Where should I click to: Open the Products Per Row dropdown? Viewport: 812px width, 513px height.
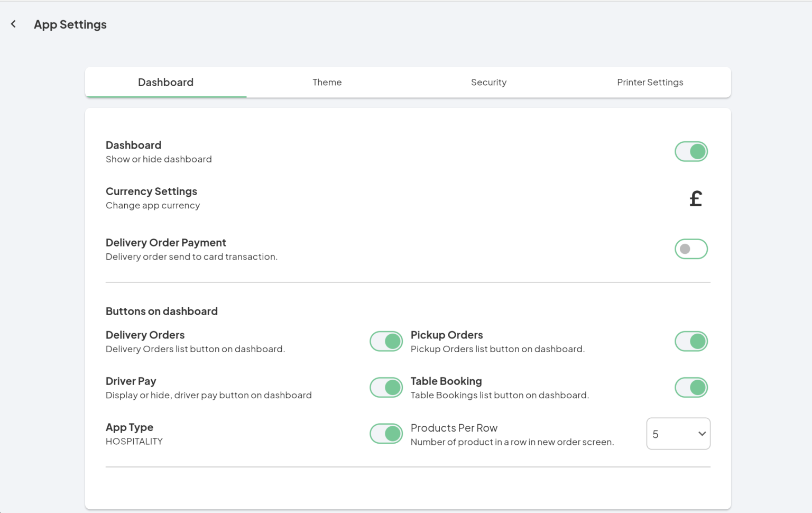pos(678,433)
